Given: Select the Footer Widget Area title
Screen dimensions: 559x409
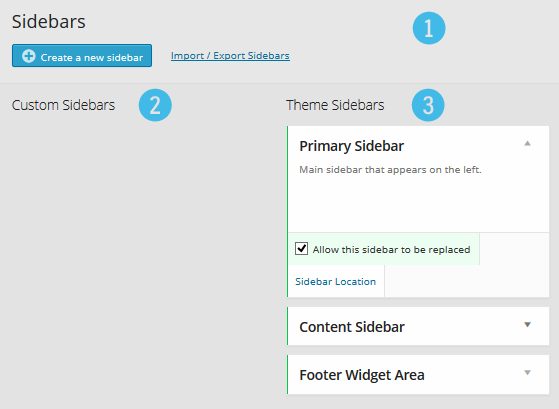Looking at the screenshot, I should [362, 375].
